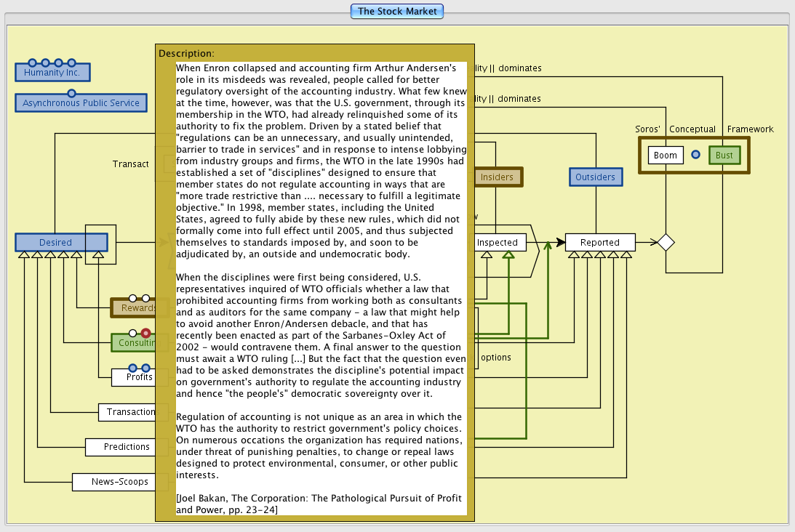The width and height of the screenshot is (795, 532).
Task: Open The Stock Market title tab
Action: (x=396, y=11)
